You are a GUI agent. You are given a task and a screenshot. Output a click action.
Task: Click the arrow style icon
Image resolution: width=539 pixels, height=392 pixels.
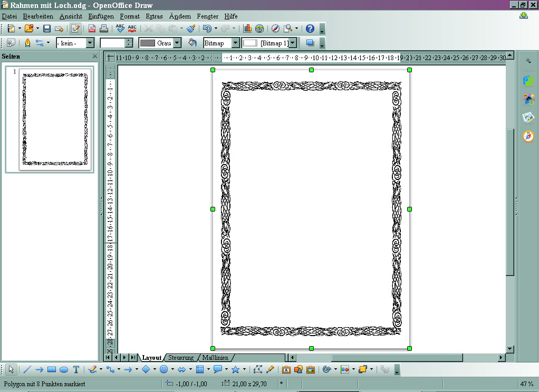[40, 43]
